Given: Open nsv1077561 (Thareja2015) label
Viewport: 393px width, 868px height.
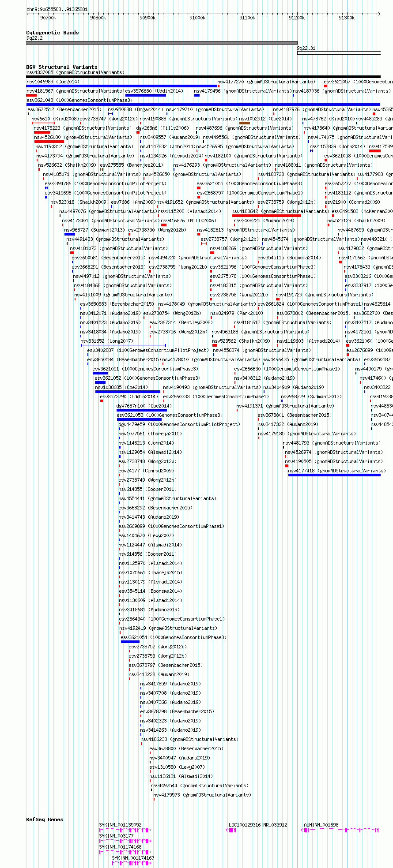Looking at the screenshot, I should (x=150, y=434).
